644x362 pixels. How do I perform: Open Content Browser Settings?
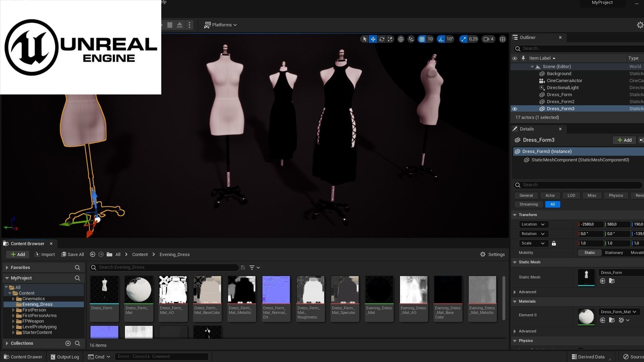pyautogui.click(x=492, y=254)
